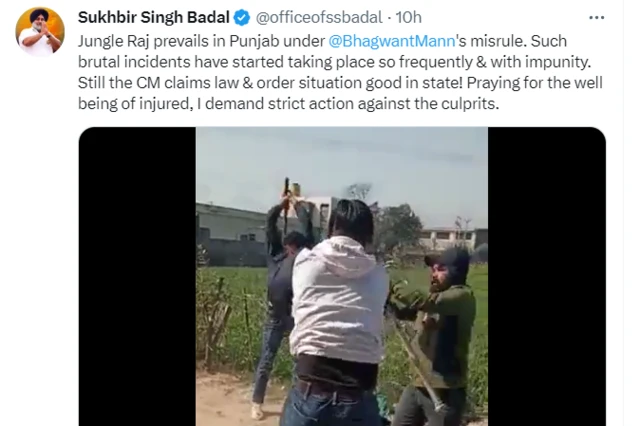The width and height of the screenshot is (640, 426).
Task: Open the @BhagwantMann mention link
Action: tap(391, 41)
